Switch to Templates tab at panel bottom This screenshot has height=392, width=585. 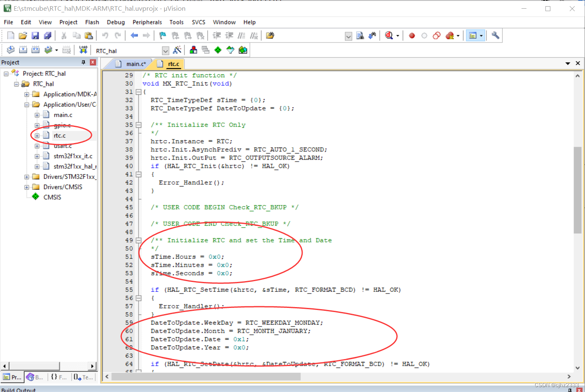tap(83, 377)
